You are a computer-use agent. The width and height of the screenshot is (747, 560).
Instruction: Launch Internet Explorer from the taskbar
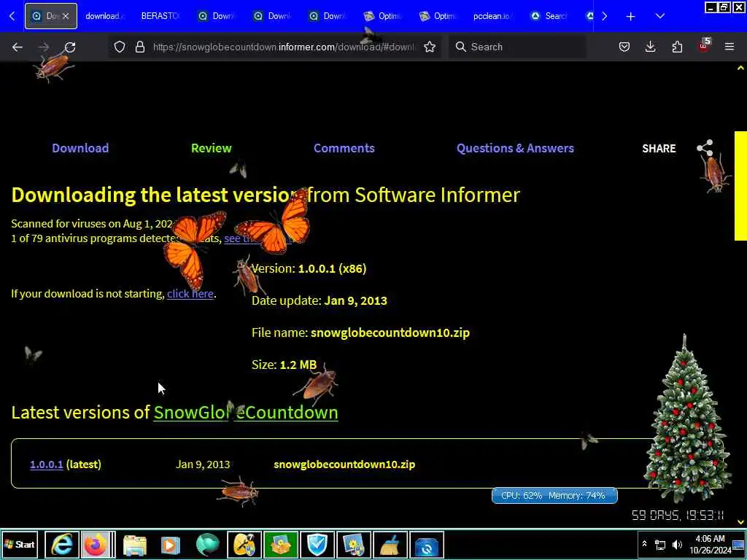[62, 545]
